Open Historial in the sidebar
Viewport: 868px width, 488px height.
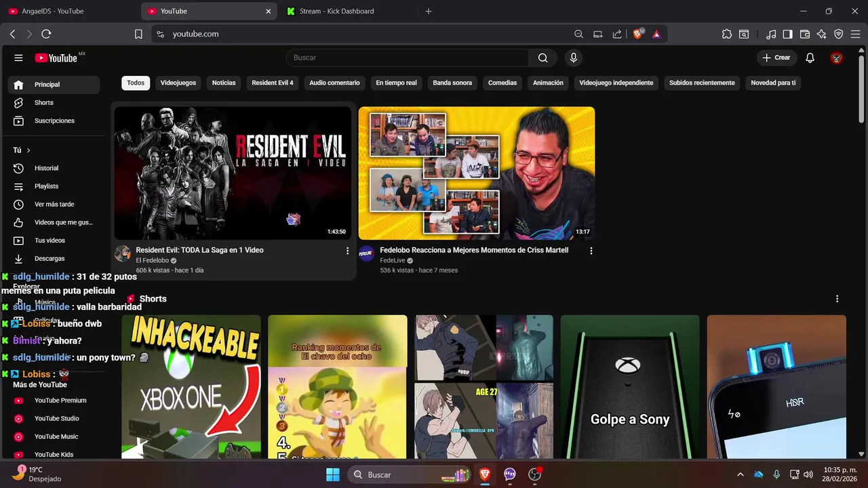pyautogui.click(x=54, y=168)
